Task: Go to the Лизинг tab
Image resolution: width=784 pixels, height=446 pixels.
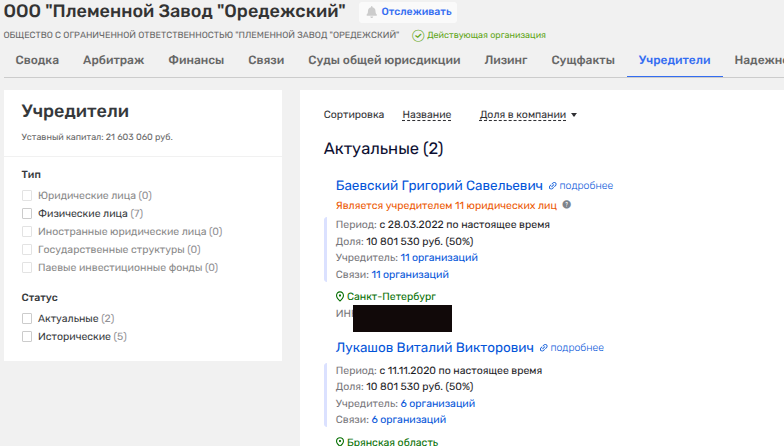Action: [506, 60]
